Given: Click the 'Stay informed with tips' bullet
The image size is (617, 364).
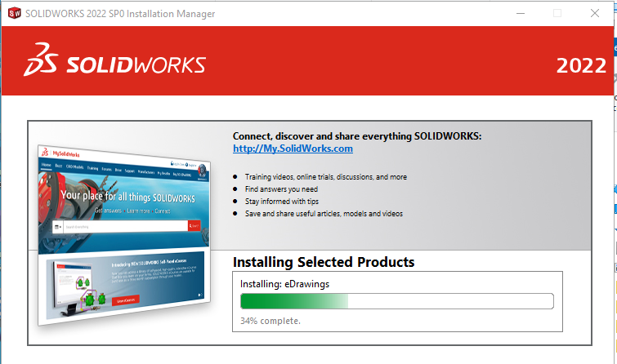Looking at the screenshot, I should tap(282, 202).
